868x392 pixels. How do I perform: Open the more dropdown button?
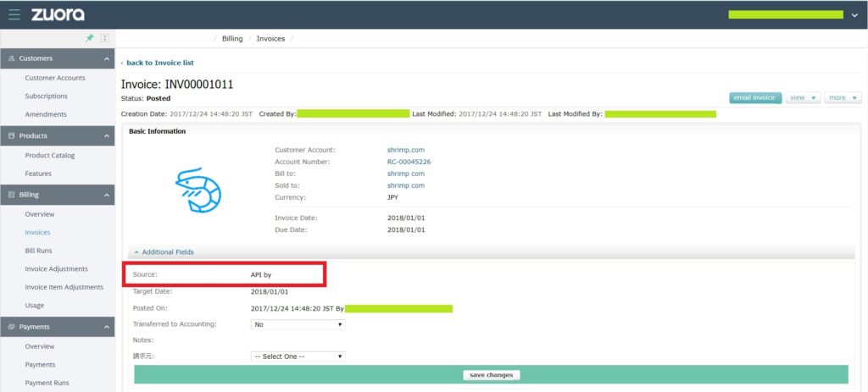843,98
